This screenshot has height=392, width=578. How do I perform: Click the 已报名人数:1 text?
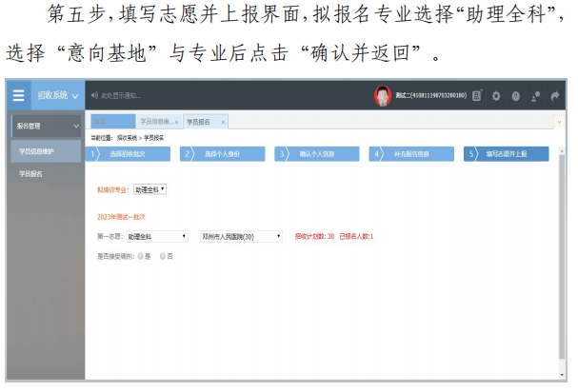[x=356, y=237]
